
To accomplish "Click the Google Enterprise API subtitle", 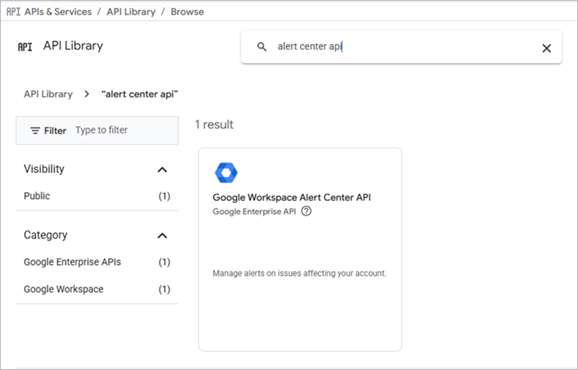I will 254,212.
